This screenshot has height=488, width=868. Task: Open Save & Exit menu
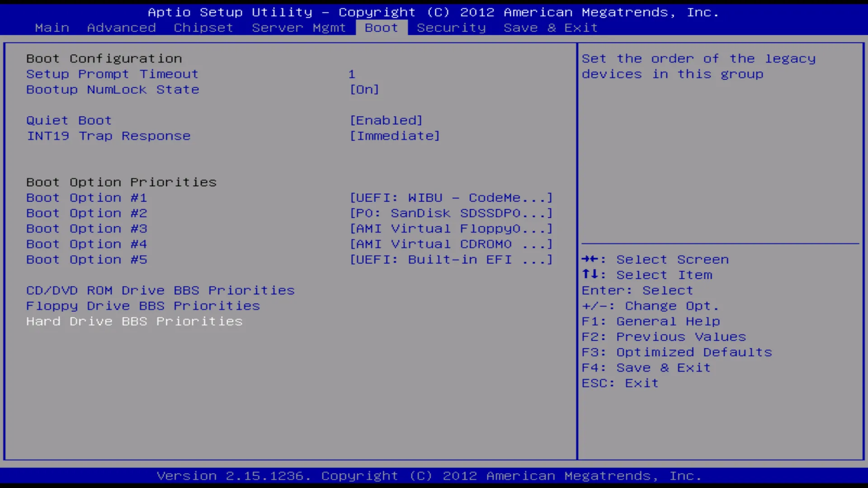click(550, 28)
